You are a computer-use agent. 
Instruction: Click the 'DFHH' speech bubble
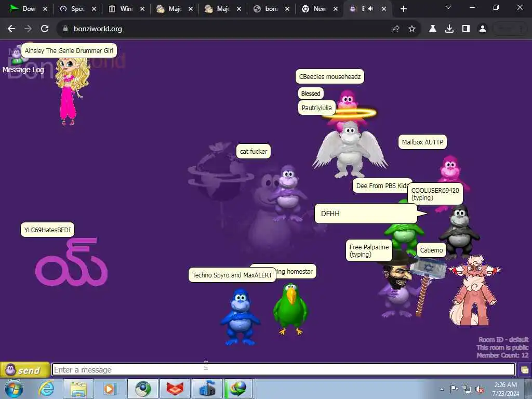click(366, 214)
